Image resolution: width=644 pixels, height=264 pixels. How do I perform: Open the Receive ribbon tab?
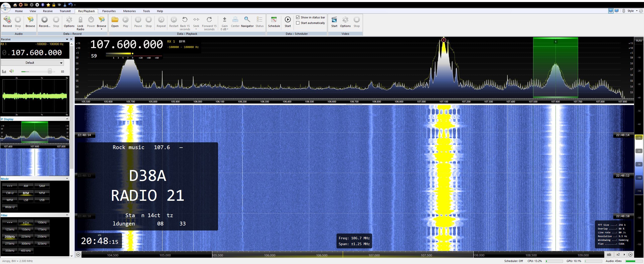48,11
